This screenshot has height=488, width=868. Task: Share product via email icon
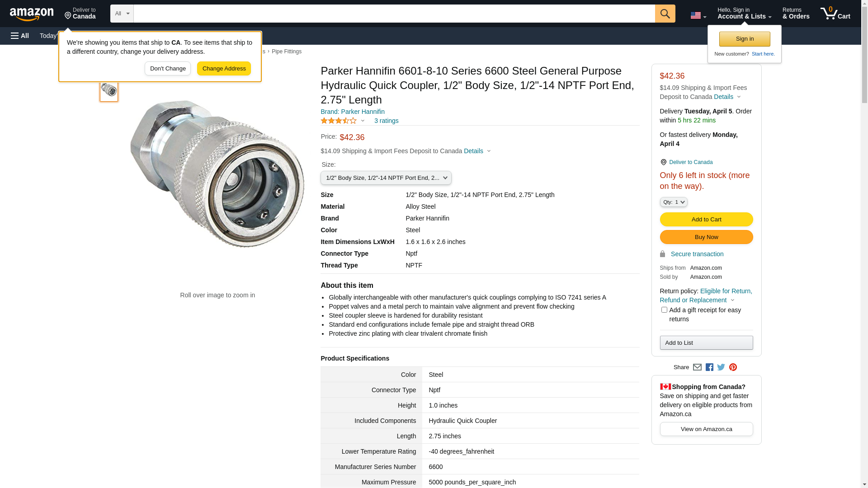pyautogui.click(x=697, y=367)
